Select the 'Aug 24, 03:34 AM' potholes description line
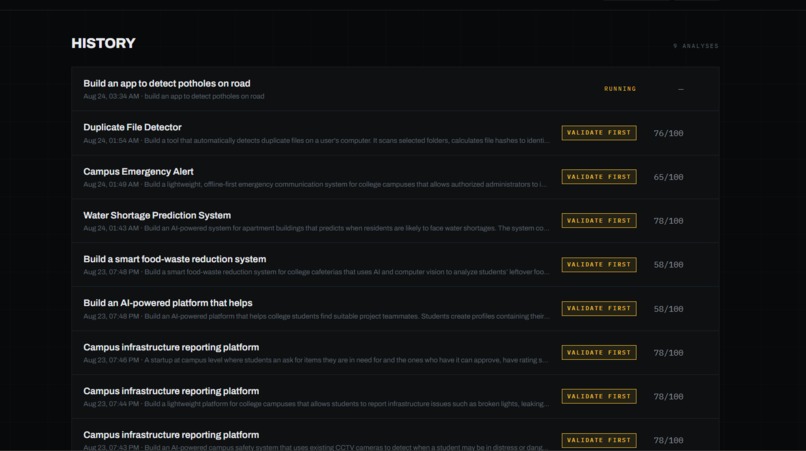This screenshot has width=806, height=451. point(174,96)
